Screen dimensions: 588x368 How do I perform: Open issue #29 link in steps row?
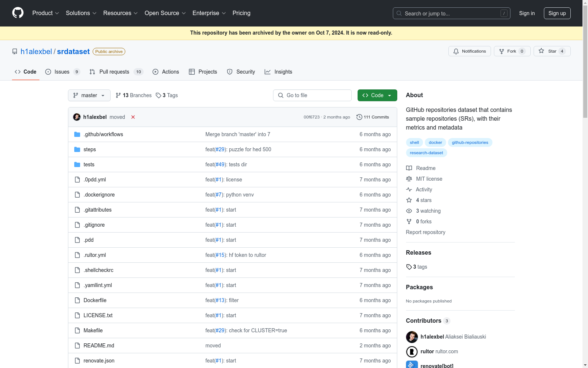(x=220, y=149)
